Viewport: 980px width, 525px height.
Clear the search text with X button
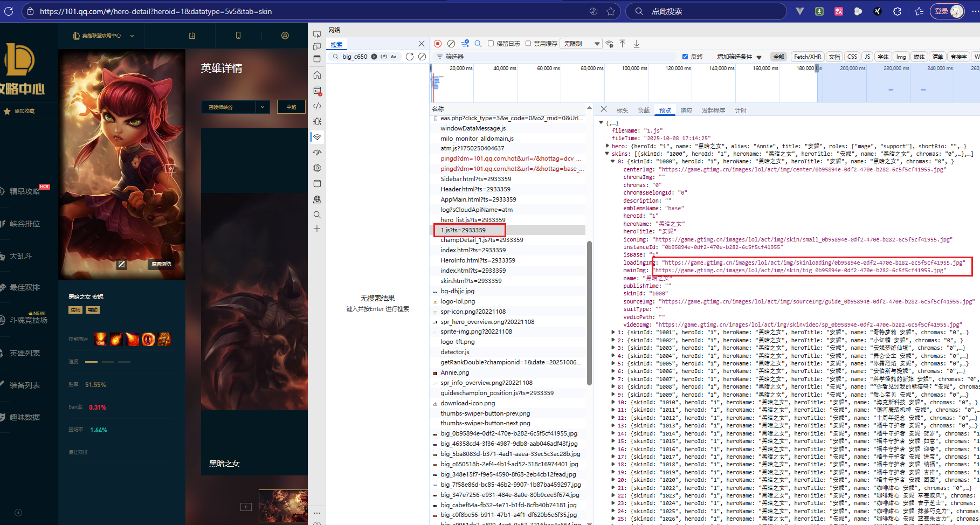tap(374, 57)
